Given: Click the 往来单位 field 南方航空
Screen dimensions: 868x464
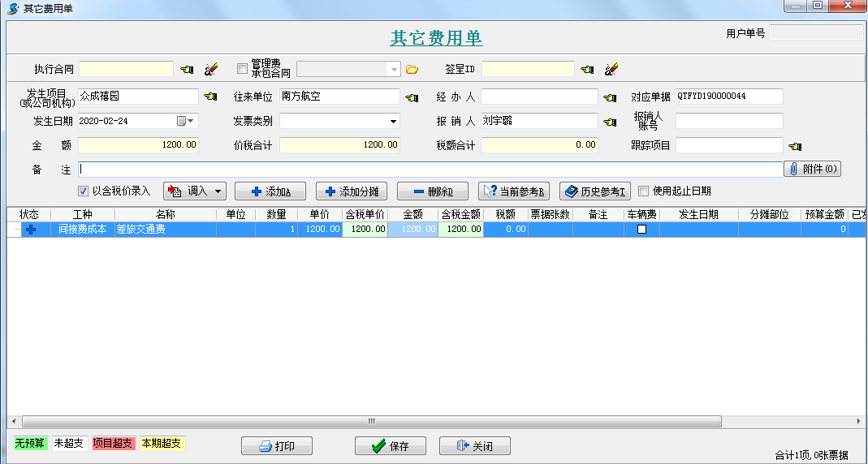Looking at the screenshot, I should 339,97.
